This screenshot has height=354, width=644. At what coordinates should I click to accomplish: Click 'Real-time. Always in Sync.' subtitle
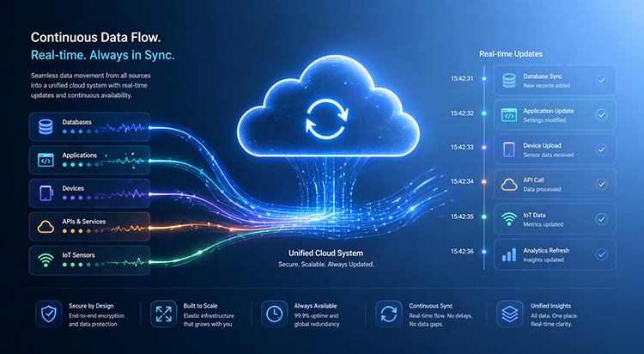pyautogui.click(x=103, y=55)
